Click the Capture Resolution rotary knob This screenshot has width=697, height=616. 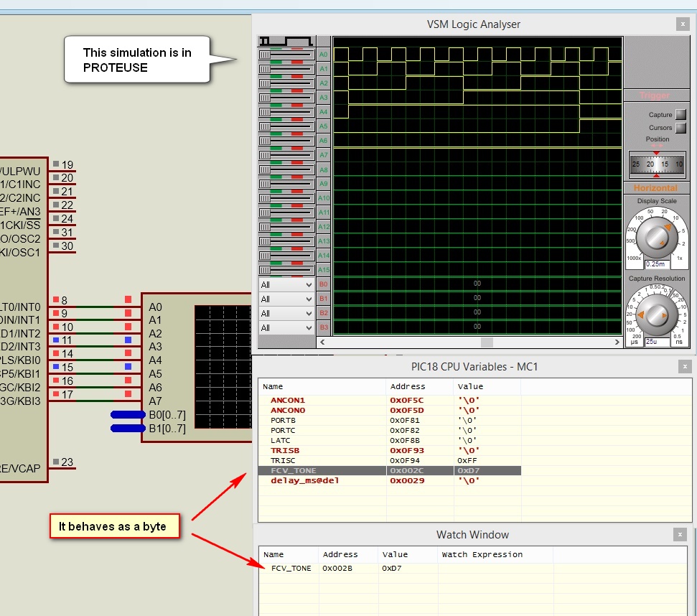[x=656, y=315]
